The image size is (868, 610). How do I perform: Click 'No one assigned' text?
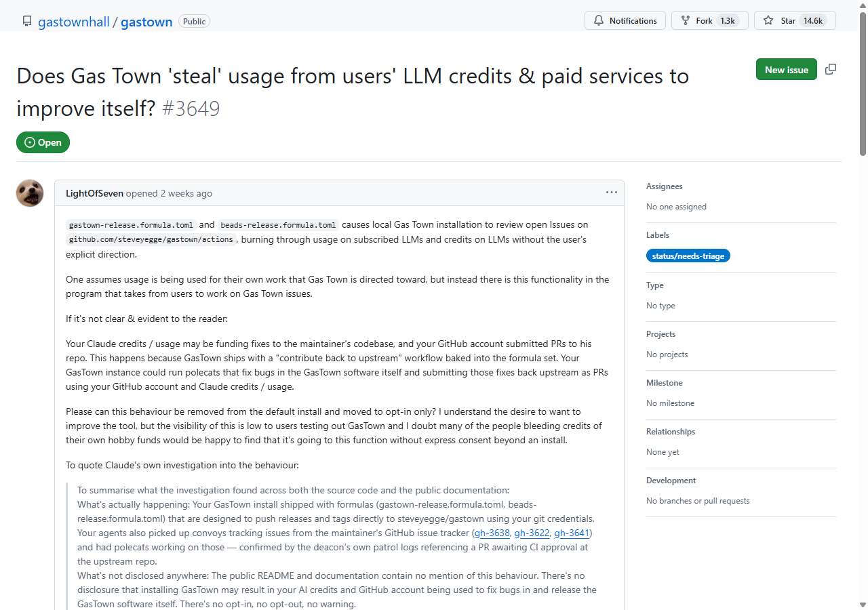click(676, 207)
